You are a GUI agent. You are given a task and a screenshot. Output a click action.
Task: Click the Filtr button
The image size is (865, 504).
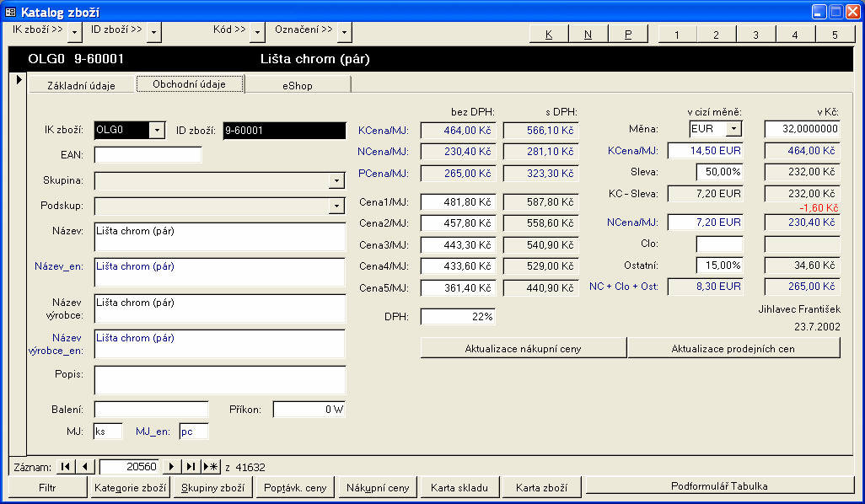[48, 487]
